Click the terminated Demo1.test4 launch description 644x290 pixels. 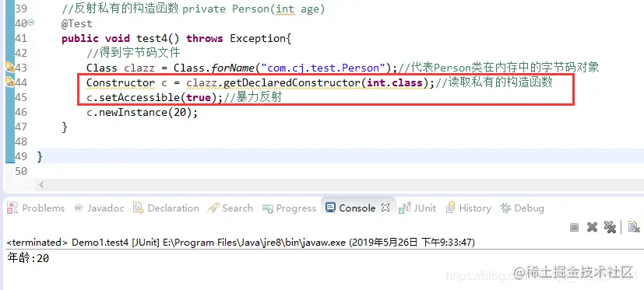coord(241,243)
